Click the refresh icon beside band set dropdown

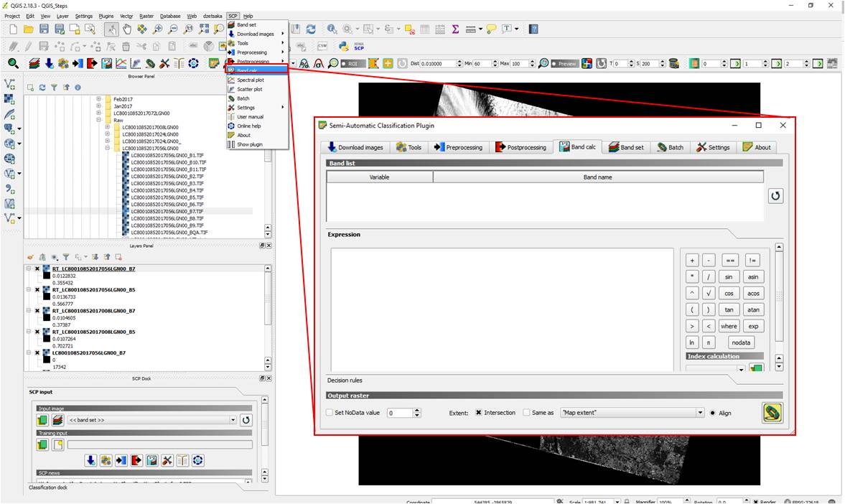[x=246, y=420]
